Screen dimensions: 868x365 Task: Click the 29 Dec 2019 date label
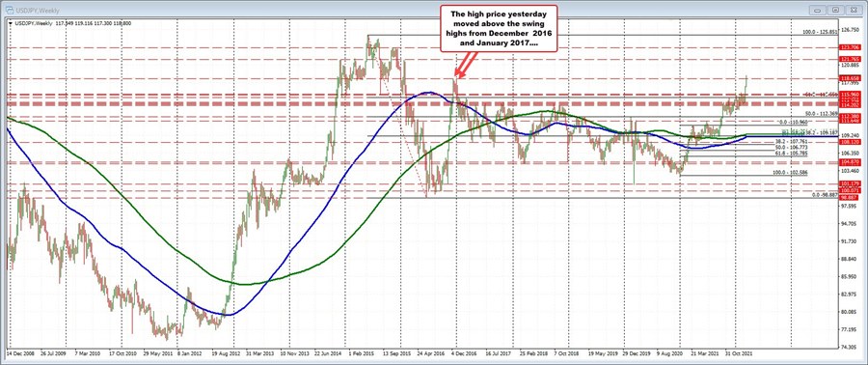(637, 352)
